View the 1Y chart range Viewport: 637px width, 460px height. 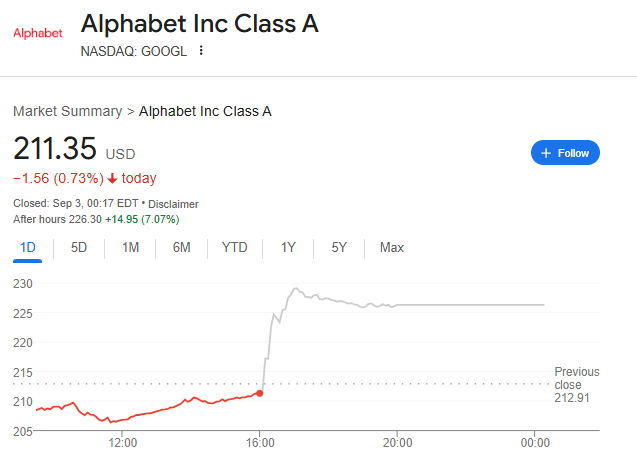pos(288,247)
